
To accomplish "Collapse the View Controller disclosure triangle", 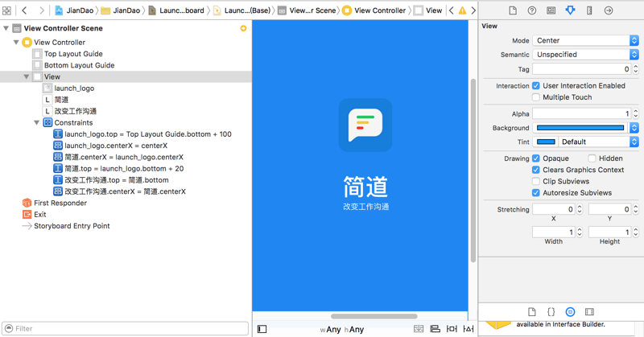I will [x=16, y=43].
